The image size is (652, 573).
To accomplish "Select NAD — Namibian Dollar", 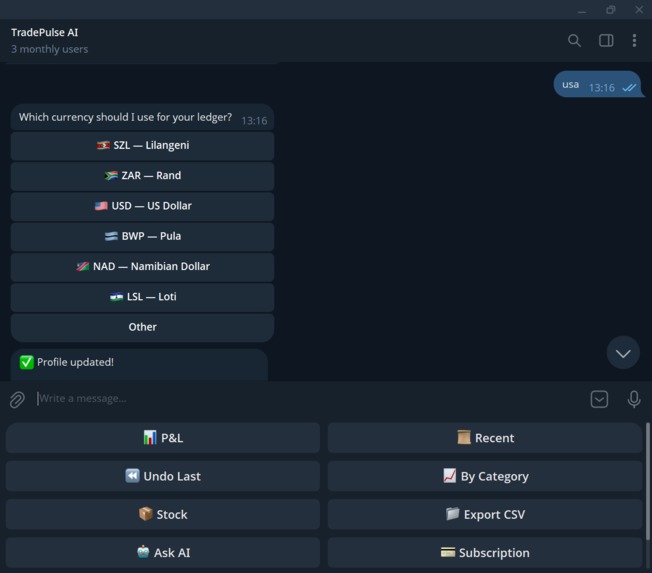I will (x=142, y=267).
